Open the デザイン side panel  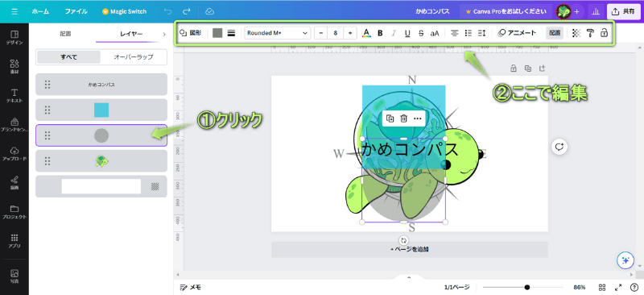14,37
